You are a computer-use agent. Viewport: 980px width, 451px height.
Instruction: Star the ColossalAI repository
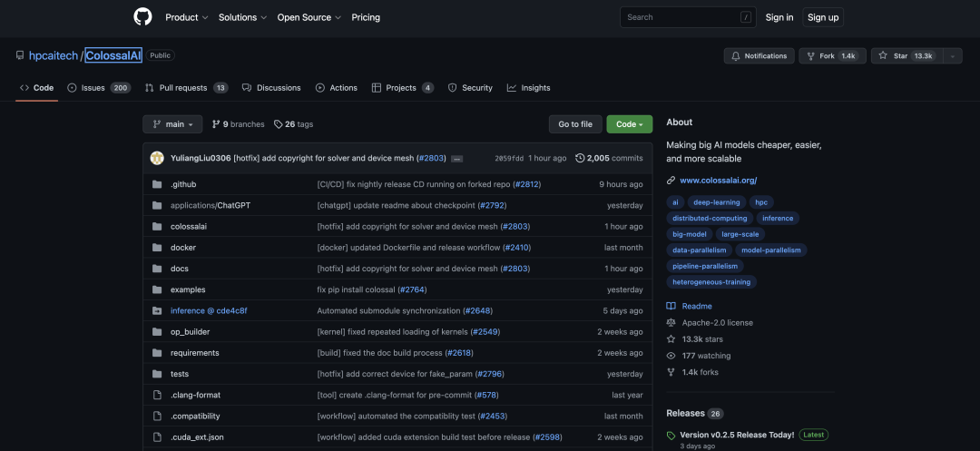click(906, 55)
